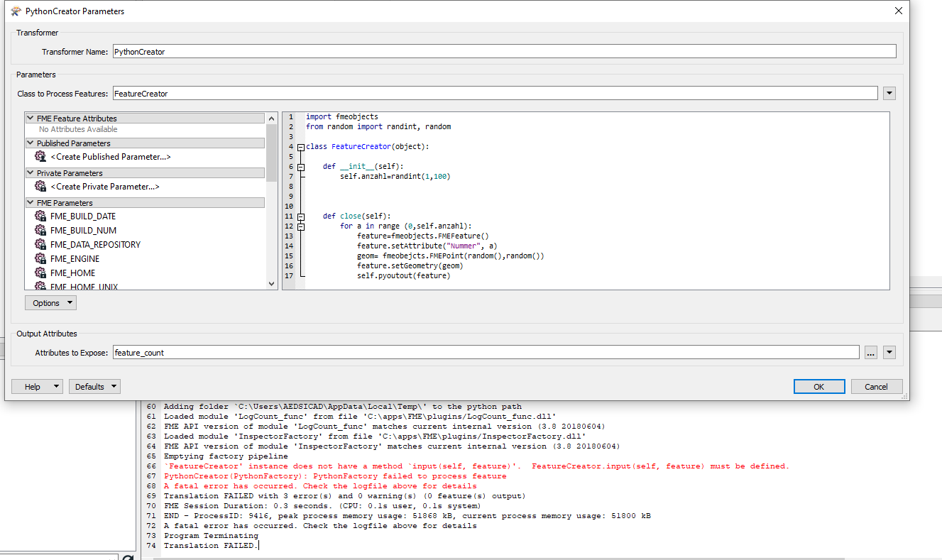Image resolution: width=942 pixels, height=560 pixels.
Task: Close the PythonCreator Parameters dialog
Action: [x=899, y=11]
